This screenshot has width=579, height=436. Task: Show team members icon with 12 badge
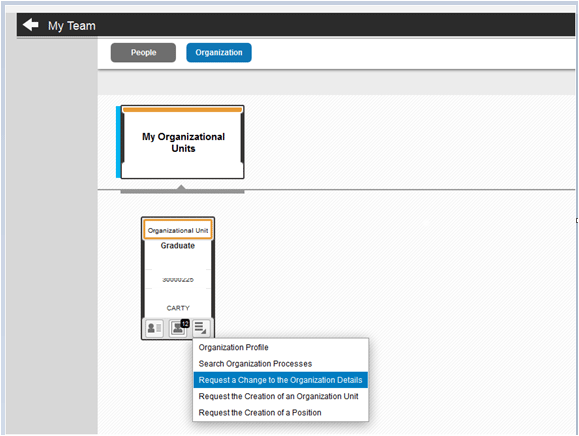178,328
